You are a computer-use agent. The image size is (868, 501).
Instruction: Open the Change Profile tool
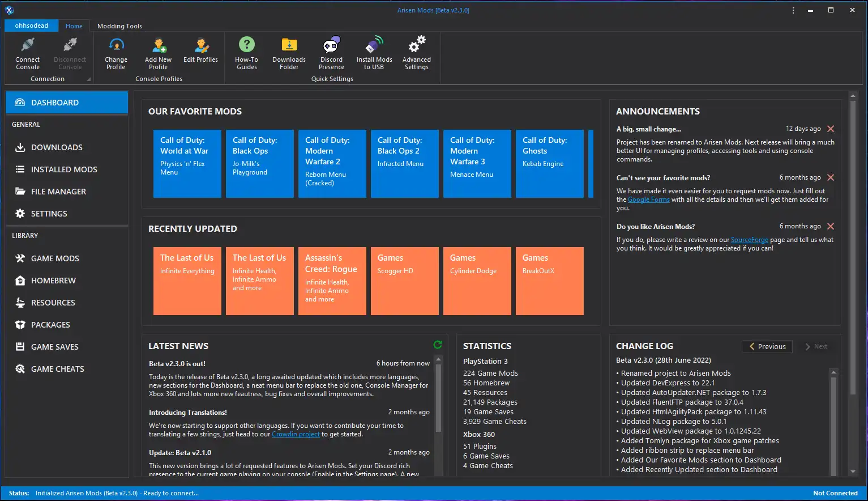116,53
